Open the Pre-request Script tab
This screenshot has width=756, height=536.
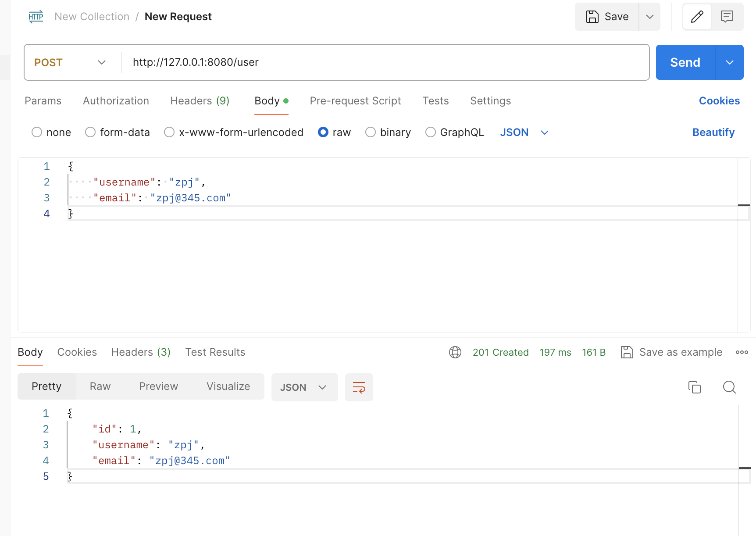(355, 101)
